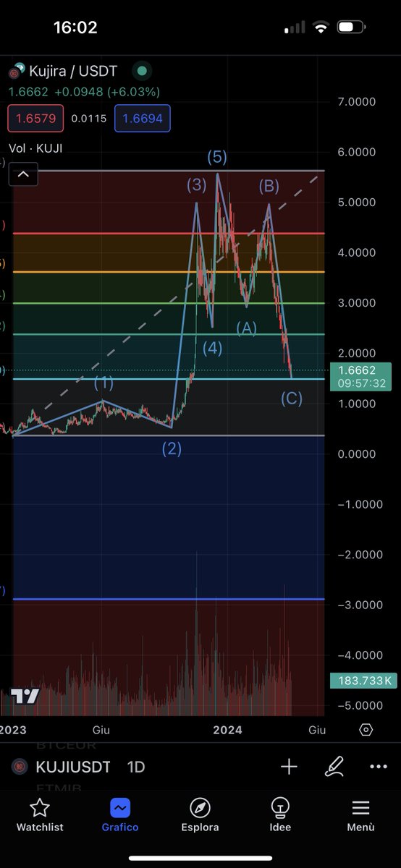Select the (2) wave label
The image size is (401, 868).
click(172, 449)
